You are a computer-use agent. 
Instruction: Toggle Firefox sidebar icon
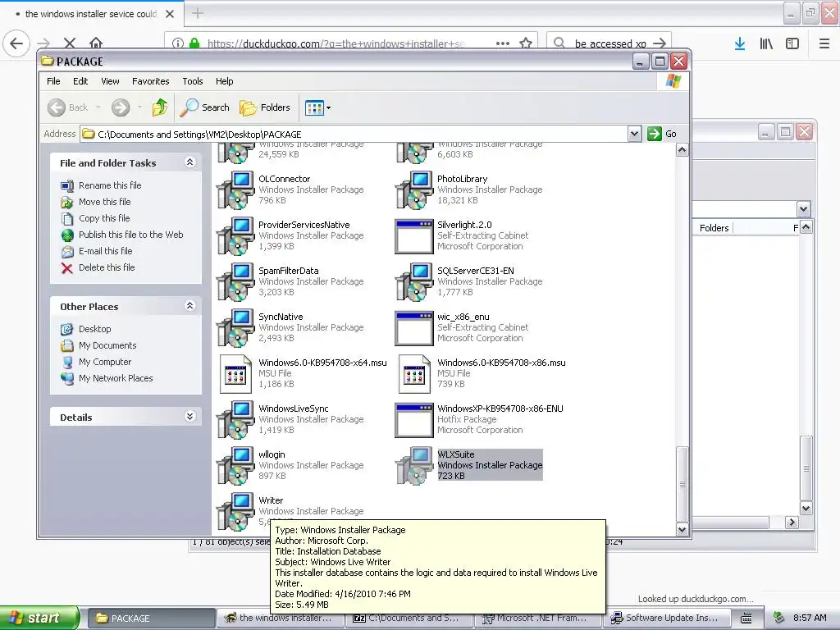click(x=792, y=43)
